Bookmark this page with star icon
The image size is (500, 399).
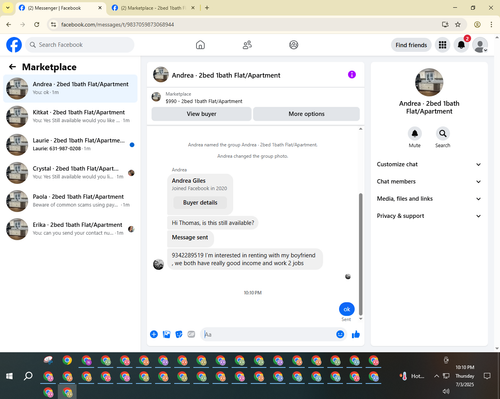[458, 24]
